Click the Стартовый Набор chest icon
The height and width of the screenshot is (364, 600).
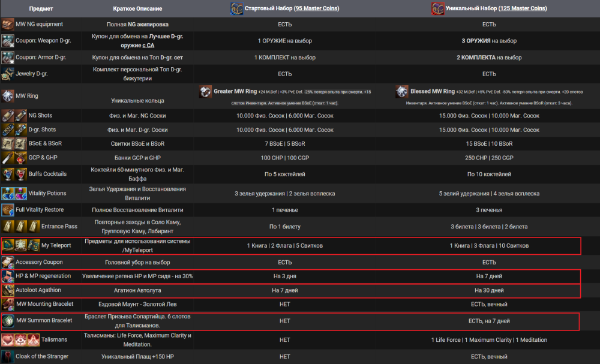coord(237,8)
